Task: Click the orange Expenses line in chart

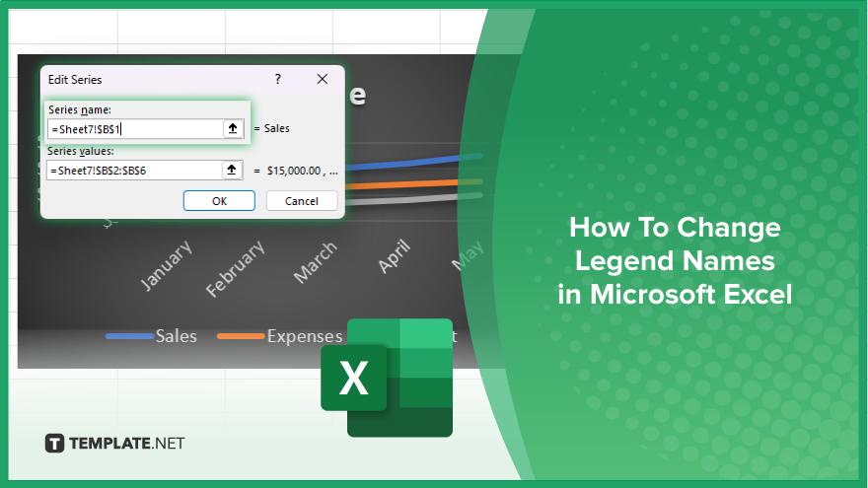Action: [x=414, y=184]
